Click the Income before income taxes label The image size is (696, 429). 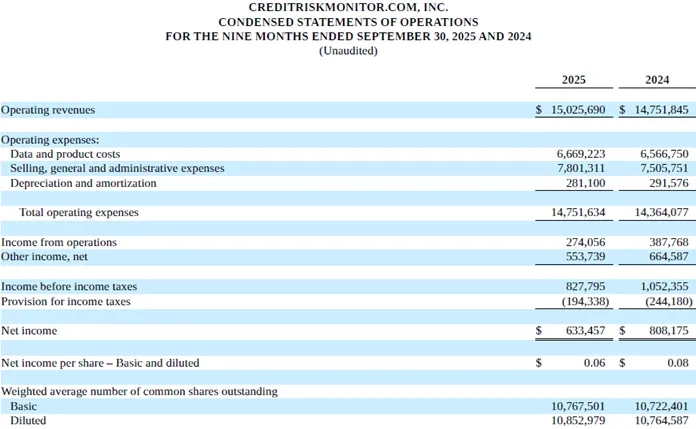(x=68, y=286)
